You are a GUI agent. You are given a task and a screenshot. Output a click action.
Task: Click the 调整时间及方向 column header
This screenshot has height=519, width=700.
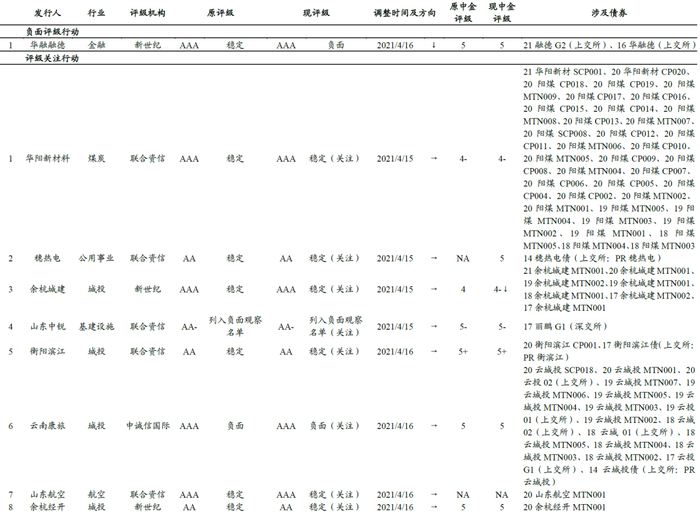click(404, 13)
